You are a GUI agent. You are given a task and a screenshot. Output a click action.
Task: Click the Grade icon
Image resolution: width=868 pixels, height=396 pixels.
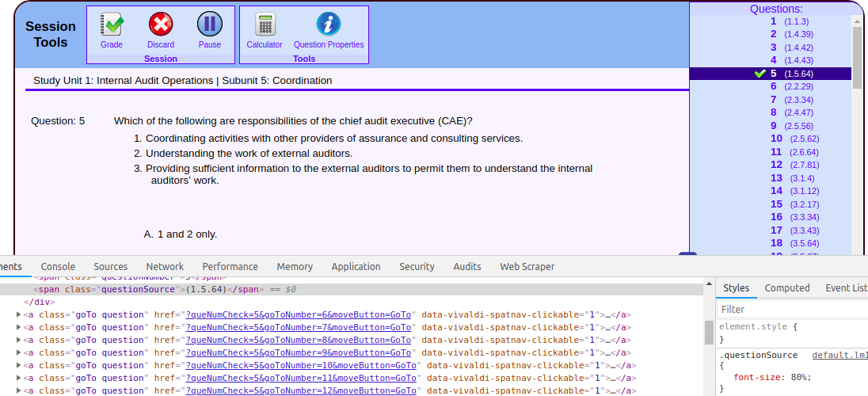click(112, 25)
